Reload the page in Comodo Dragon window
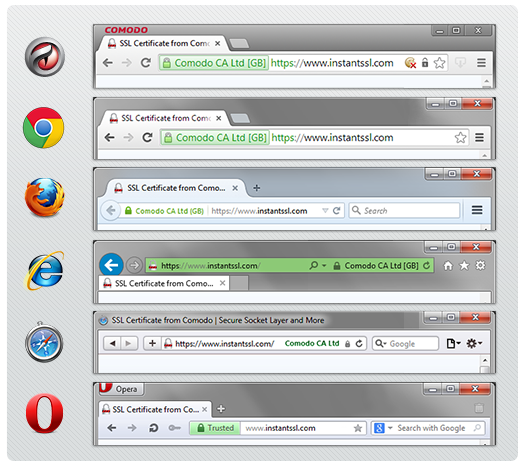The height and width of the screenshot is (467, 523). (x=146, y=63)
